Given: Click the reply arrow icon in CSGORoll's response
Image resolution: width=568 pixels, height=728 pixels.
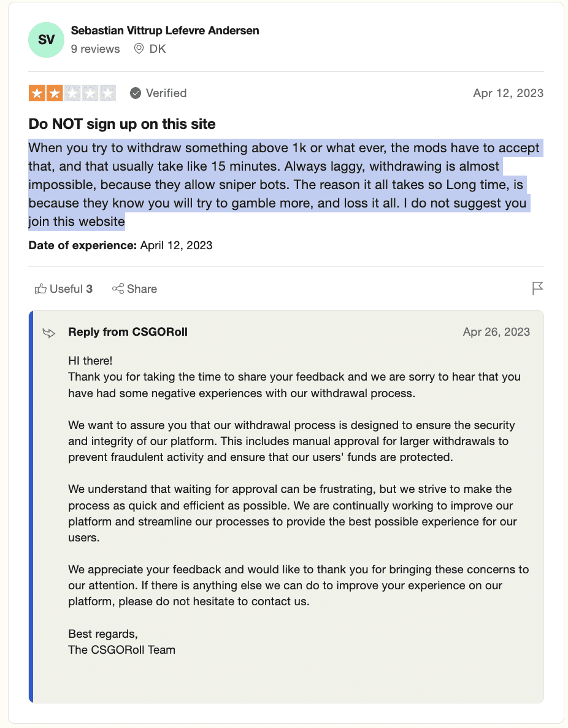Looking at the screenshot, I should 48,332.
